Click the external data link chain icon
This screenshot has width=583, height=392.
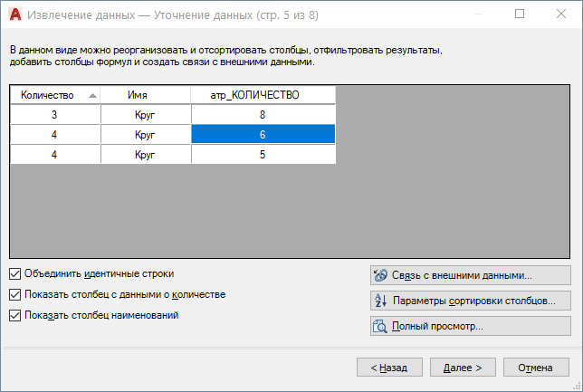tap(380, 275)
